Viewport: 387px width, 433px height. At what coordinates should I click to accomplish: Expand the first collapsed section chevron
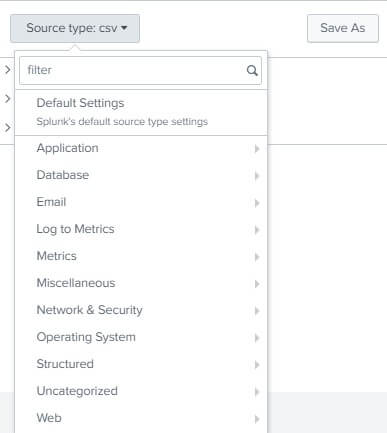coord(8,70)
